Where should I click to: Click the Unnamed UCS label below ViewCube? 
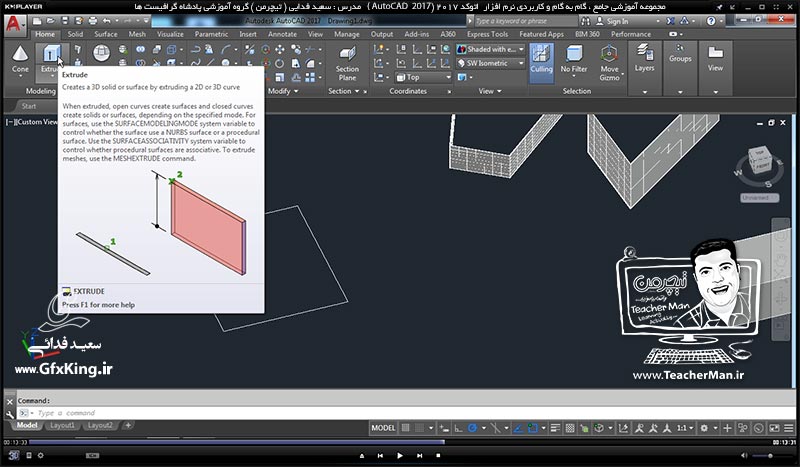tap(759, 198)
